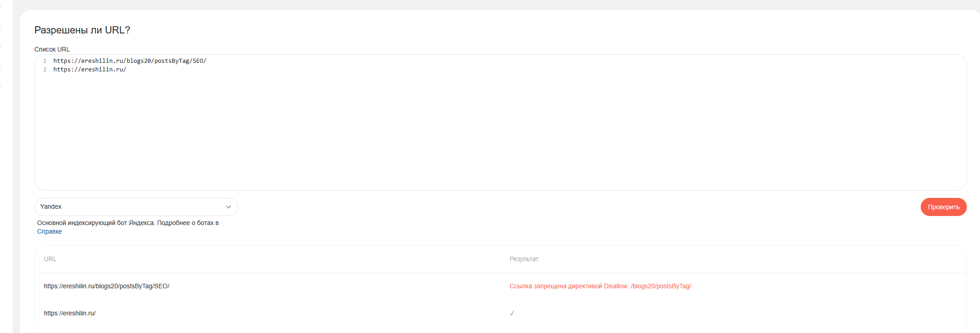
Task: Click the green check mark result icon
Action: pyautogui.click(x=512, y=313)
